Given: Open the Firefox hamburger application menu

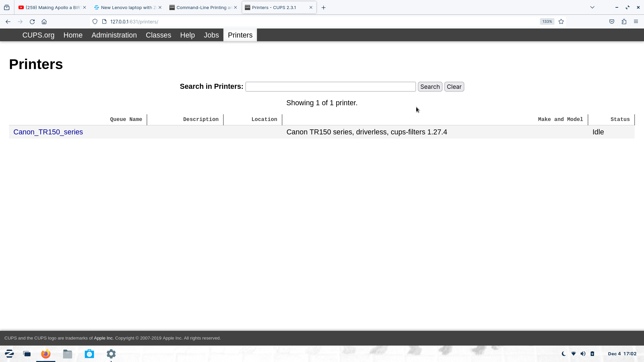Looking at the screenshot, I should pos(636,21).
